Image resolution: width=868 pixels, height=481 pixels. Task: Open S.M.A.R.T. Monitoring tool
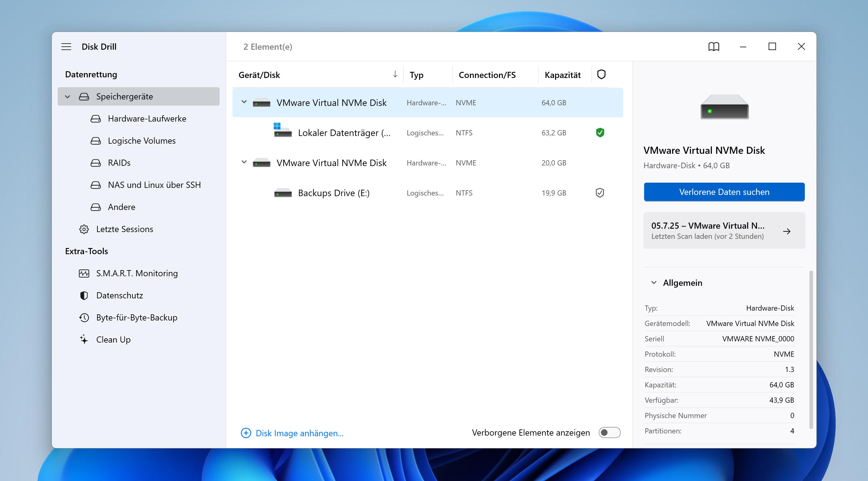click(138, 273)
